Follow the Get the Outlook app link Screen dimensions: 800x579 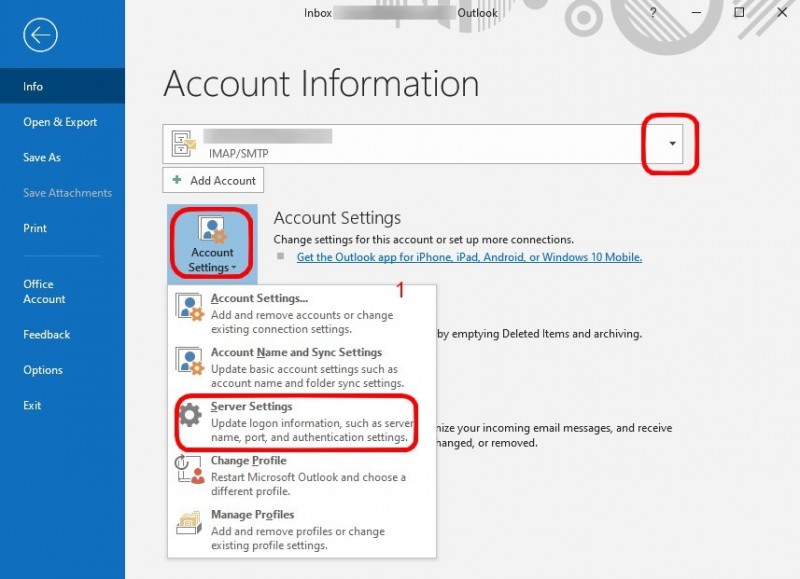pos(469,257)
